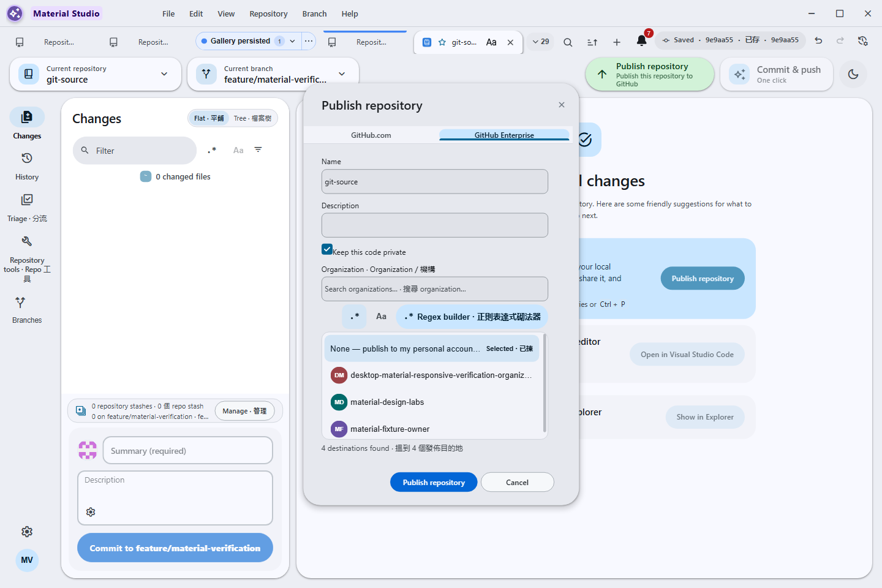Image resolution: width=882 pixels, height=588 pixels.
Task: Switch to GitHub.com tab
Action: click(371, 135)
